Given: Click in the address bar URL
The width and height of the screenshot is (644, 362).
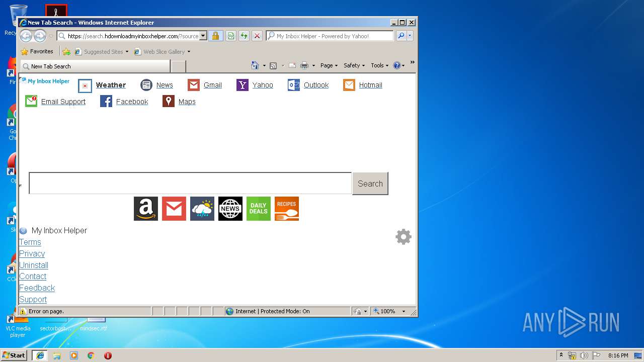Looking at the screenshot, I should click(x=133, y=36).
